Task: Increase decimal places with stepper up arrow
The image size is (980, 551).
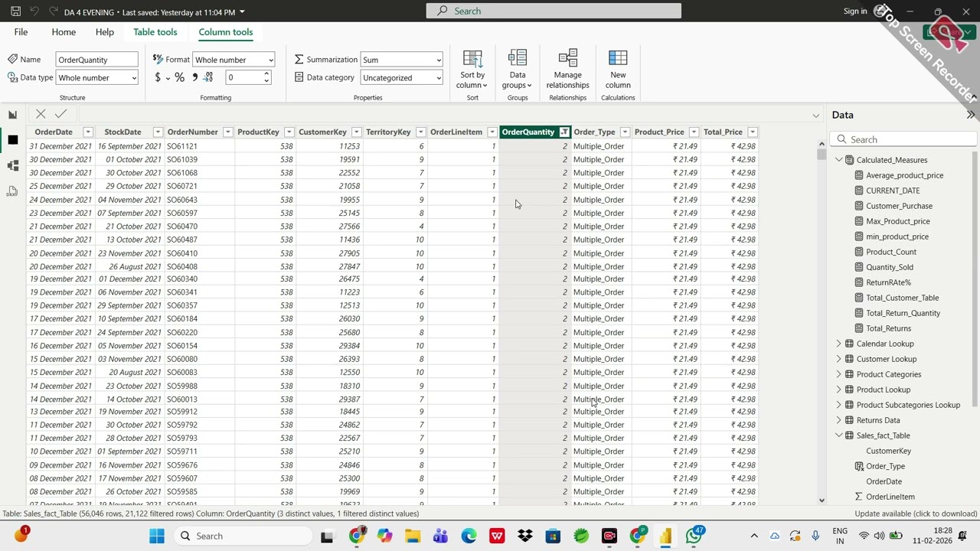Action: (266, 74)
